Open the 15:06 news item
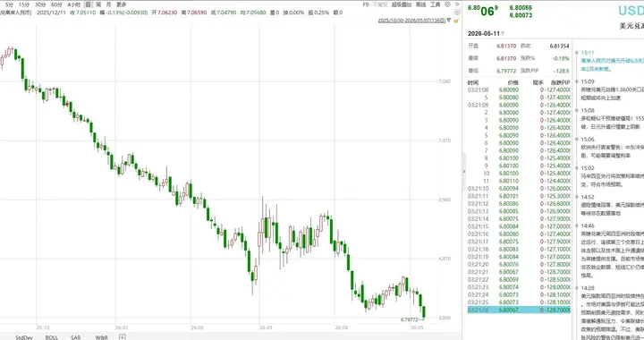 (612, 151)
